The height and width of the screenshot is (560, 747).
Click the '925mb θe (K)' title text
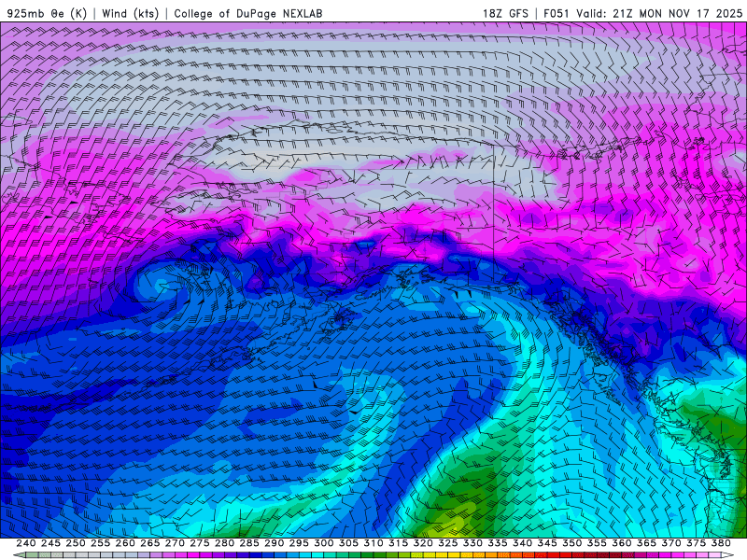[x=47, y=13]
